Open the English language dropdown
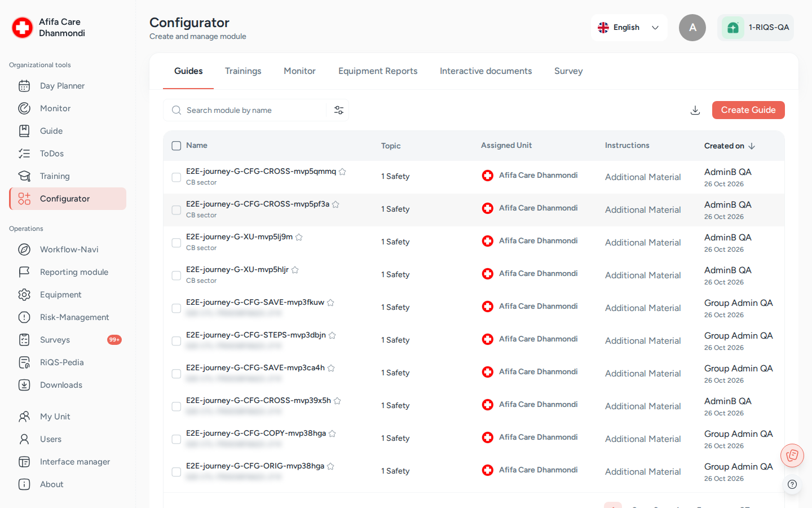The width and height of the screenshot is (812, 508). [629, 28]
